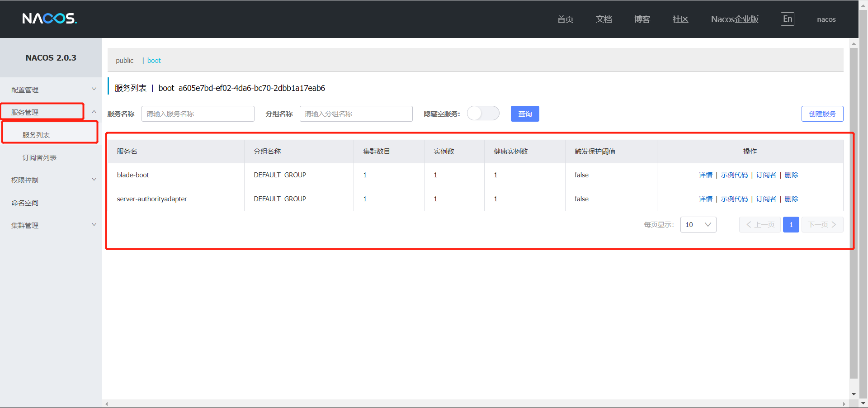Viewport: 868px width, 408px height.
Task: Click page number 1 button
Action: click(791, 224)
